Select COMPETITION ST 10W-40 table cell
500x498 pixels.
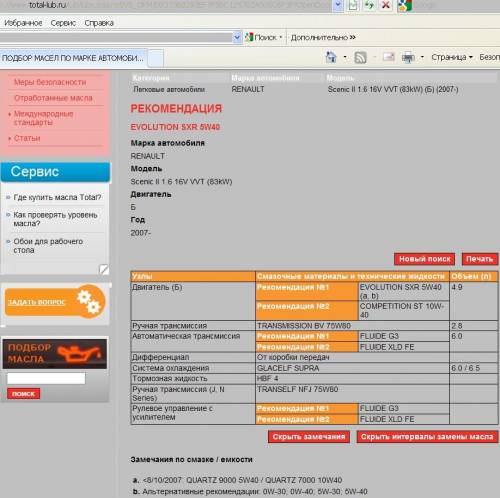[x=404, y=310]
